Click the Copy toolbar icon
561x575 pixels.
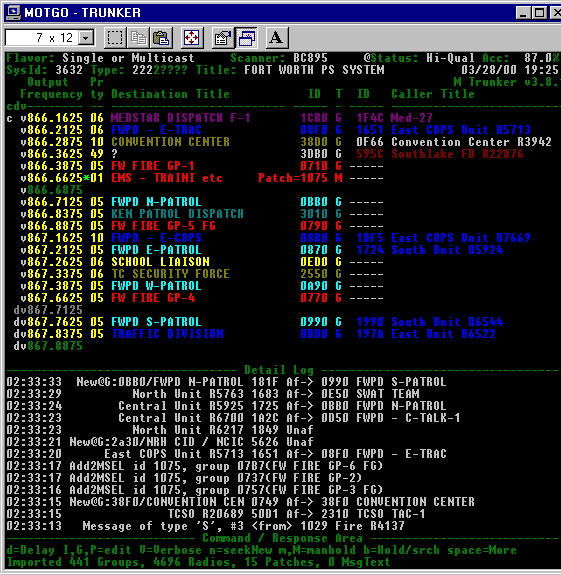(x=138, y=38)
